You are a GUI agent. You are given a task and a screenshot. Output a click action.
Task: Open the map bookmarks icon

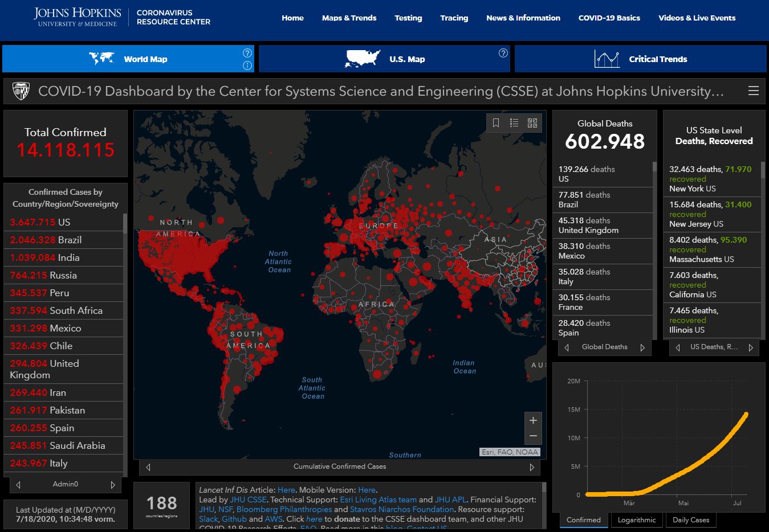[496, 123]
